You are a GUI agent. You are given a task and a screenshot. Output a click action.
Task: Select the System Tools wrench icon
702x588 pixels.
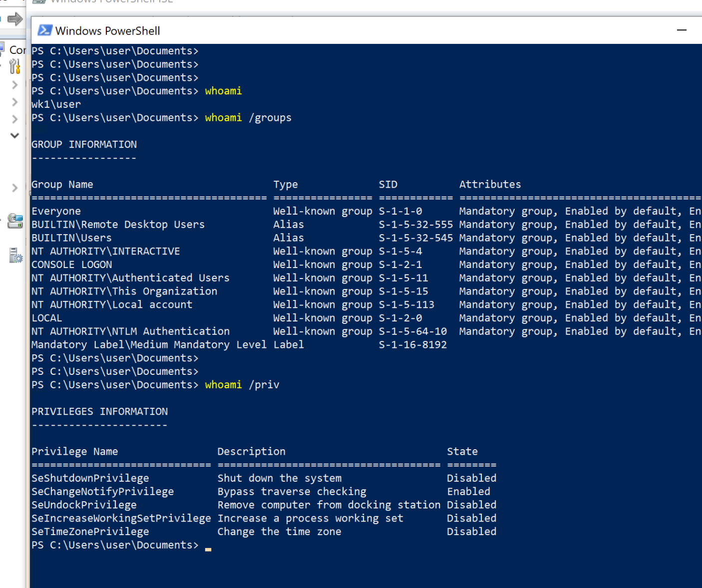pyautogui.click(x=15, y=66)
